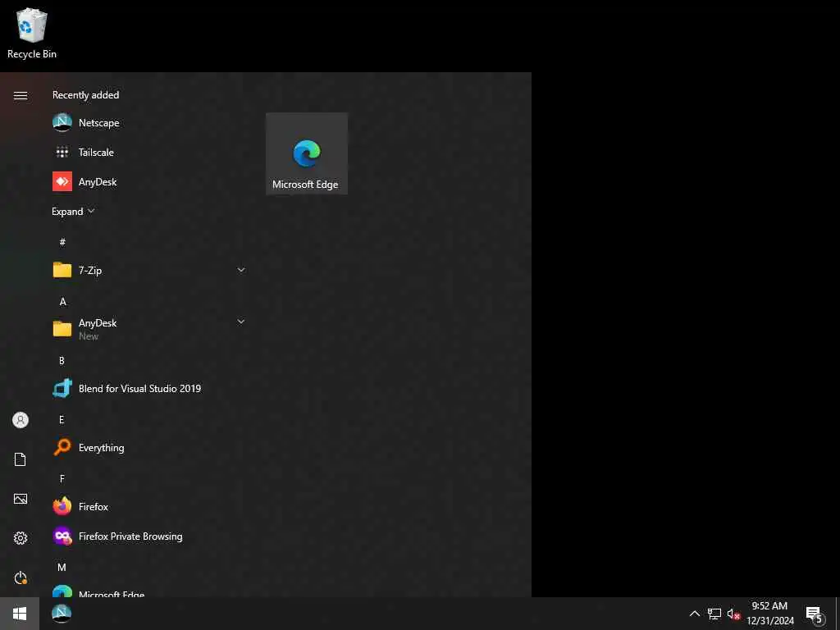840x630 pixels.
Task: Launch Blend for Visual Studio 2019
Action: (150, 388)
